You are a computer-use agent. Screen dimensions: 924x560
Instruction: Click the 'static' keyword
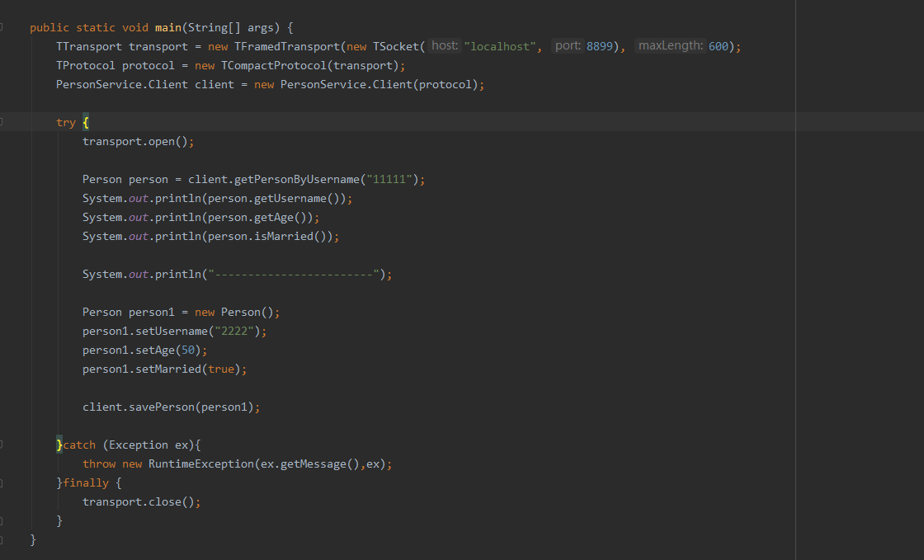(96, 28)
